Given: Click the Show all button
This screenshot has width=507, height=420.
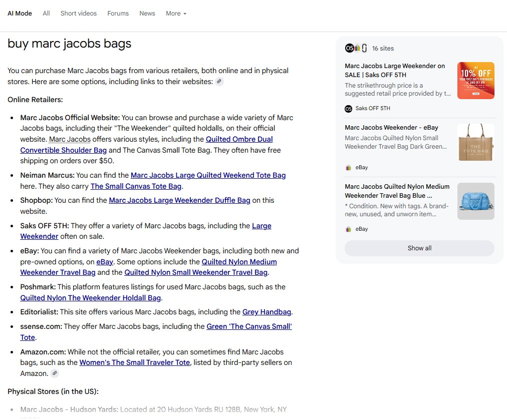Looking at the screenshot, I should tap(419, 248).
